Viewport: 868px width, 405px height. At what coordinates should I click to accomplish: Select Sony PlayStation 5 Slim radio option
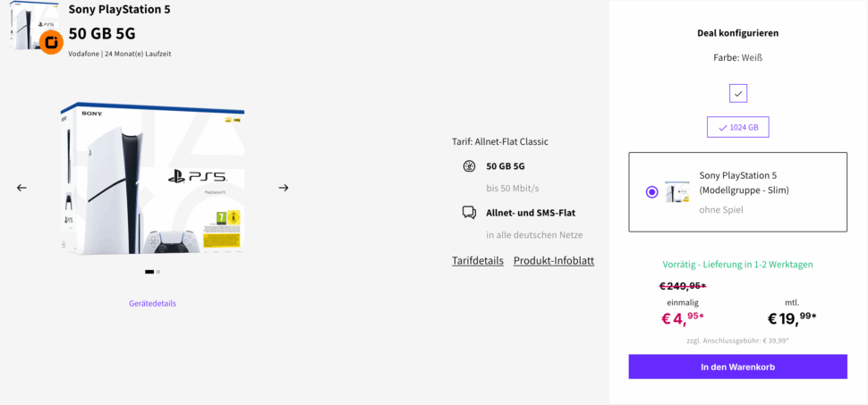651,192
